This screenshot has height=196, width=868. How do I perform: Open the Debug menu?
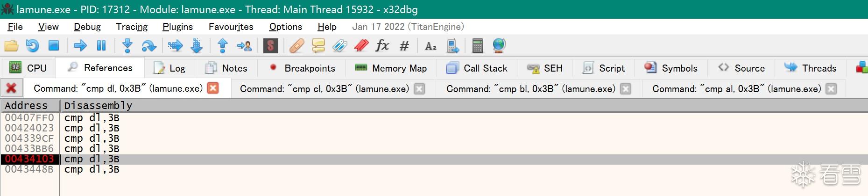[x=87, y=27]
